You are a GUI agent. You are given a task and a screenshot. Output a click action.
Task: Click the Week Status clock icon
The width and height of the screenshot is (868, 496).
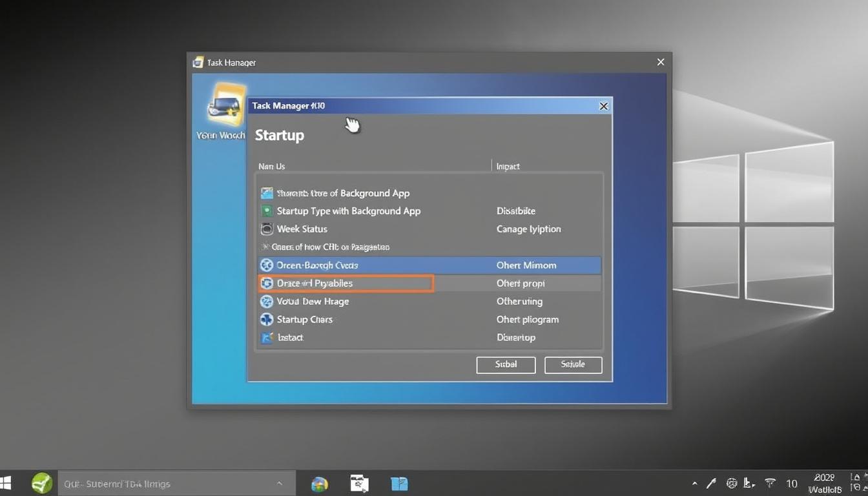267,229
